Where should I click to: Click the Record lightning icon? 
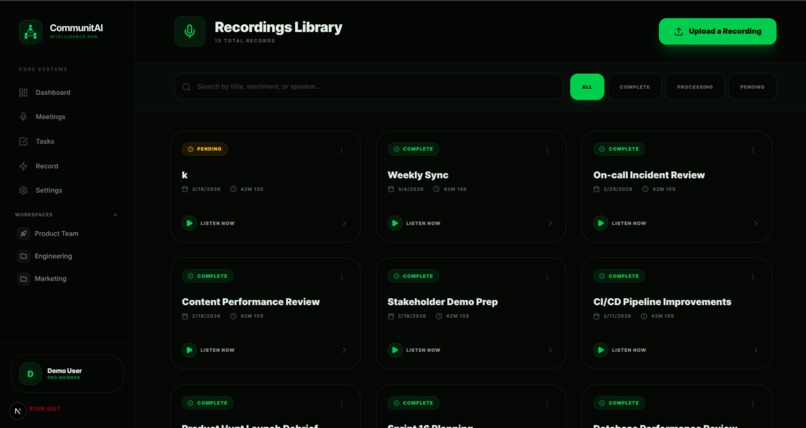(23, 166)
